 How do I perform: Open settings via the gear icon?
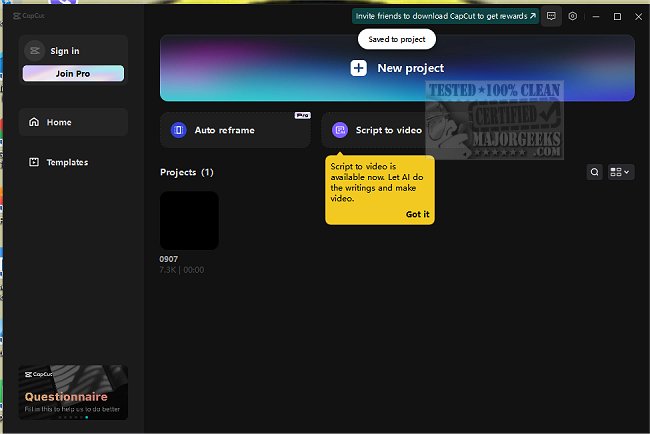573,16
